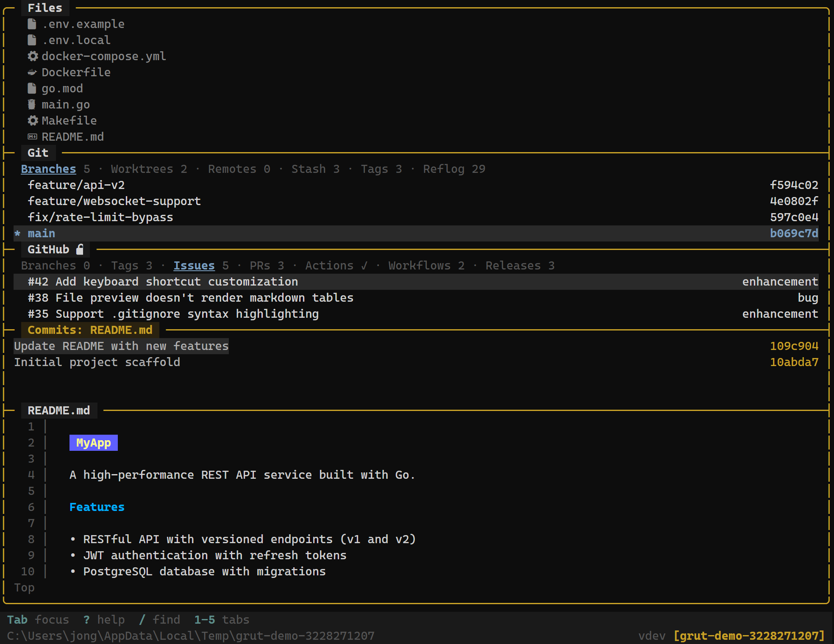Viewport: 834px width, 644px height.
Task: Click commit hash 10abda7
Action: point(794,362)
